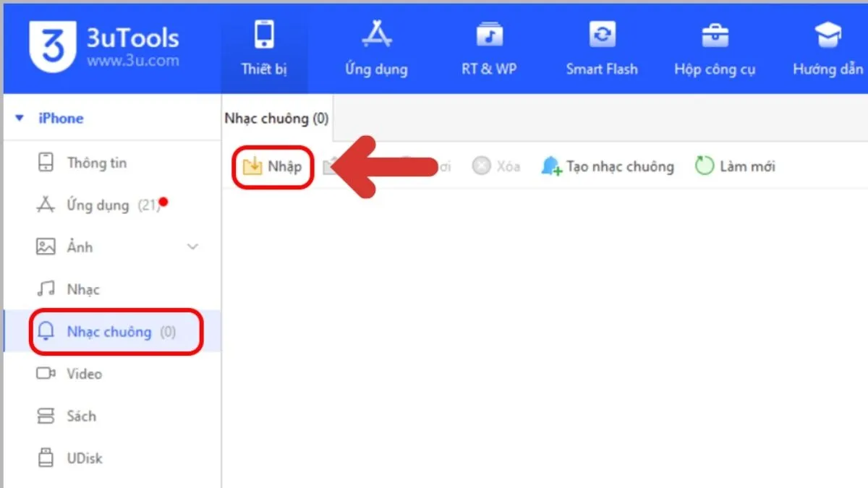The image size is (868, 488).
Task: Open the Sách books section
Action: point(82,416)
